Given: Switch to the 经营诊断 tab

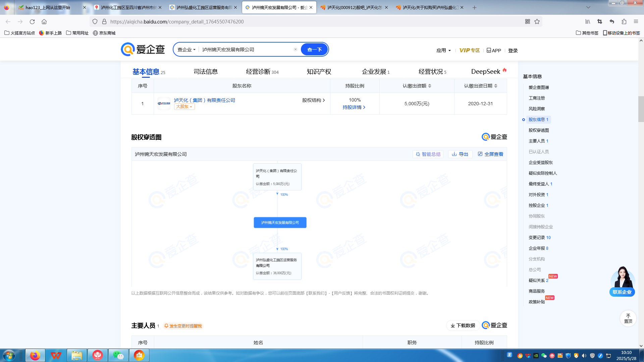Looking at the screenshot, I should [262, 71].
